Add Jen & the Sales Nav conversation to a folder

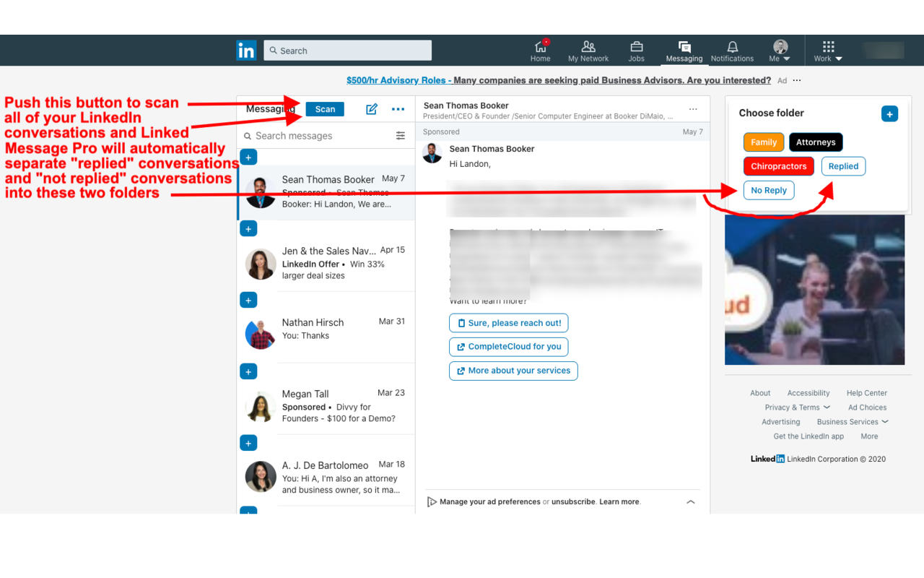click(248, 229)
